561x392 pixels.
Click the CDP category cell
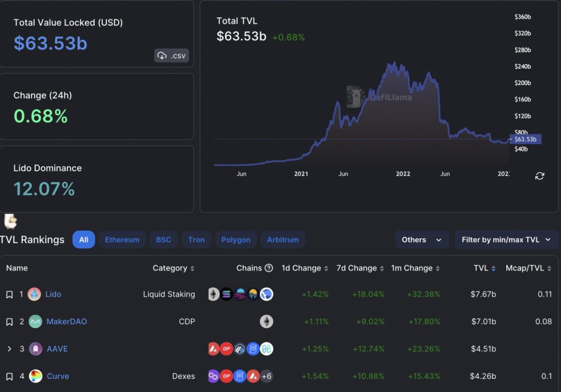(x=187, y=321)
